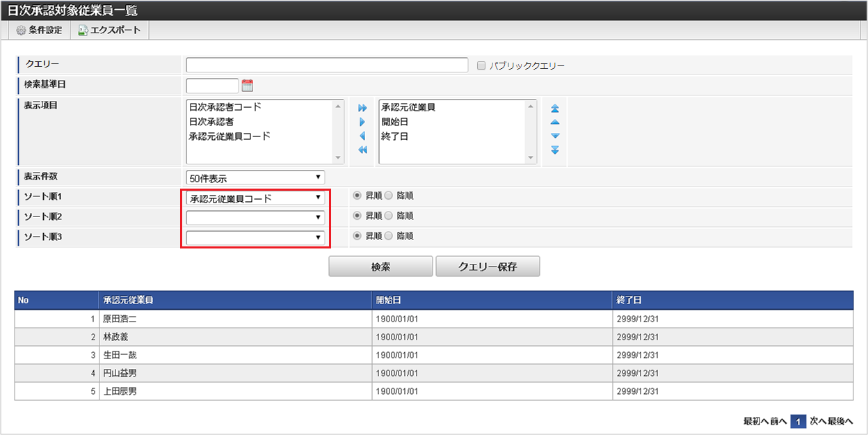This screenshot has height=435, width=868.
Task: Click the move-all-left double arrow icon
Action: [x=362, y=150]
